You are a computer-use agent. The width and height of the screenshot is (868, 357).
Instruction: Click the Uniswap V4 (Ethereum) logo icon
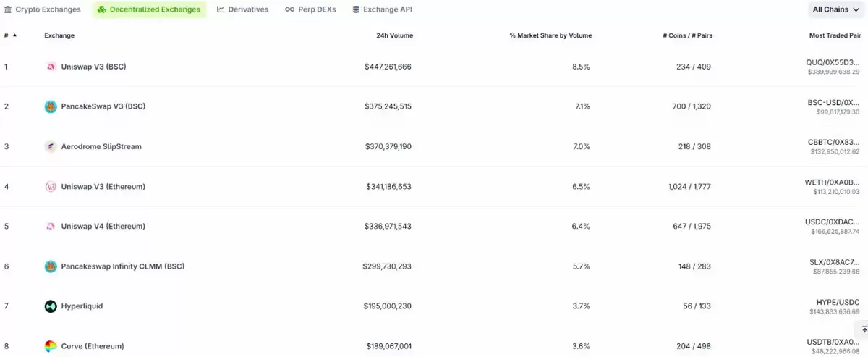[x=51, y=226]
